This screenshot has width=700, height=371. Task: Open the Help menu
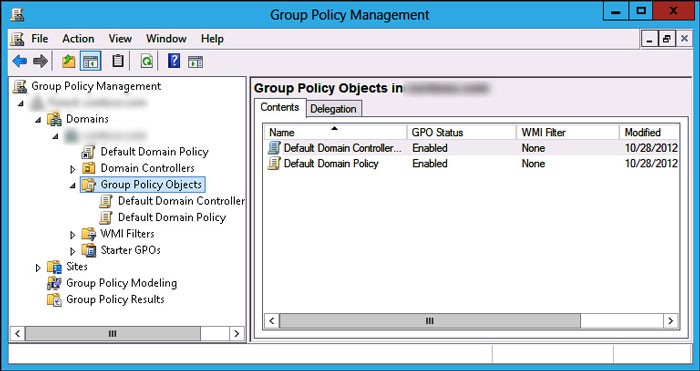[212, 39]
